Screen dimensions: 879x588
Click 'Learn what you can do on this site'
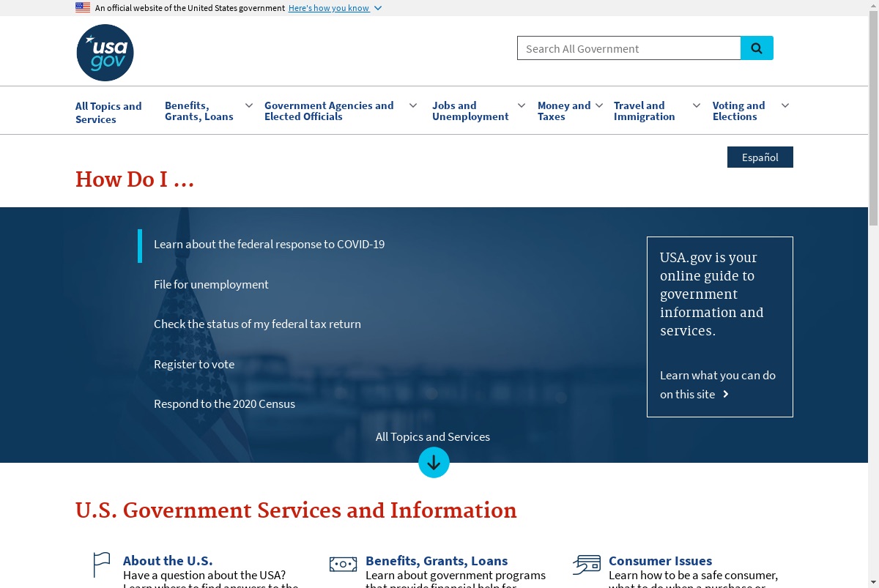tap(718, 384)
